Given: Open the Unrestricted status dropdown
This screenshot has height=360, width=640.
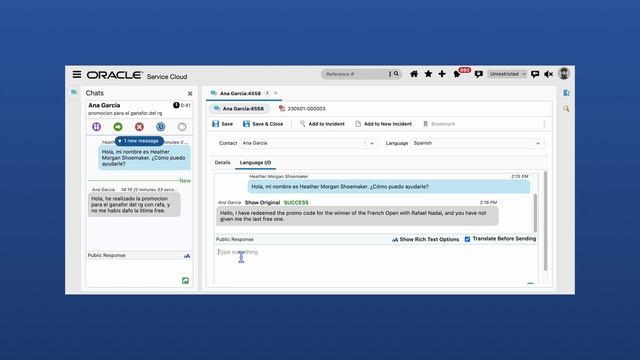Looking at the screenshot, I should 507,74.
